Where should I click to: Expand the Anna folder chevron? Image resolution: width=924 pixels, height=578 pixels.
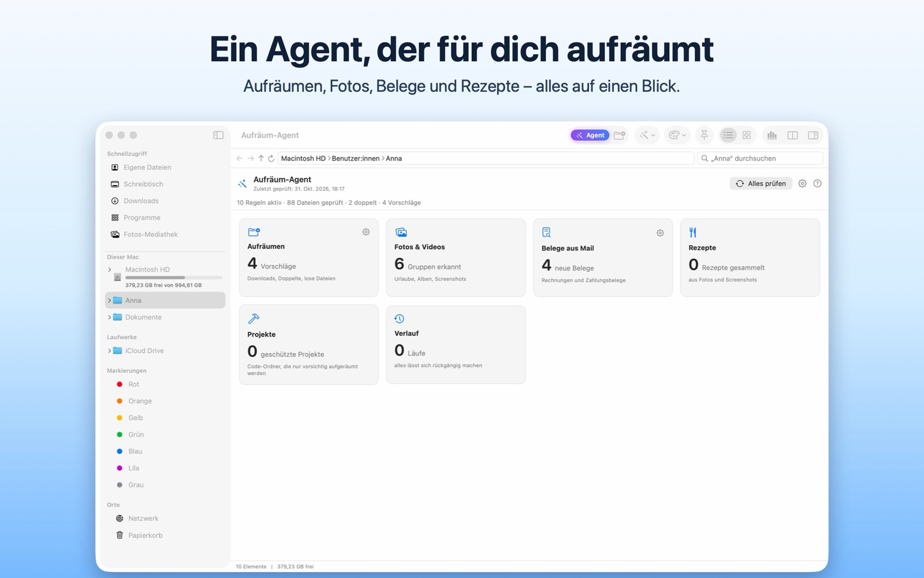[110, 301]
